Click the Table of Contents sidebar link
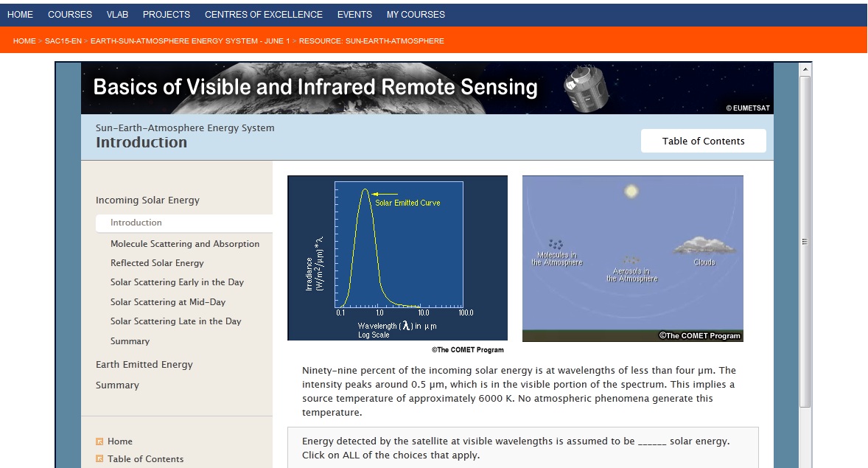This screenshot has height=468, width=868. 146,458
